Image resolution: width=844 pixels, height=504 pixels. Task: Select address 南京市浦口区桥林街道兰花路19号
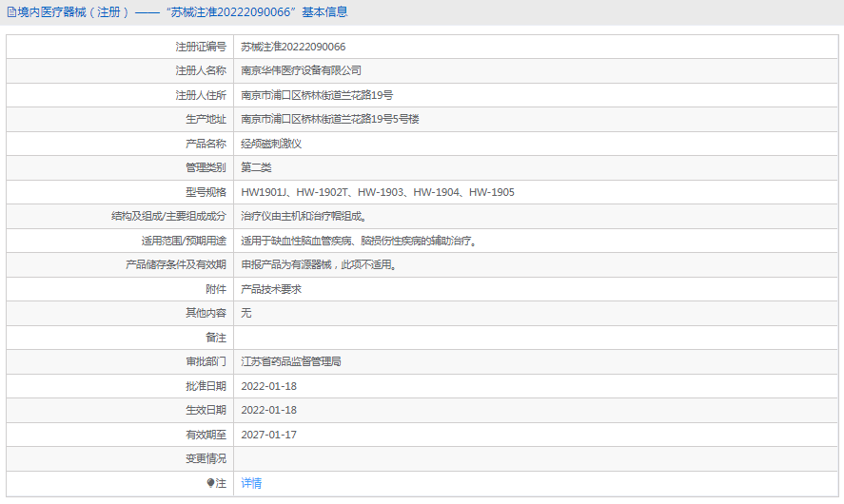317,95
